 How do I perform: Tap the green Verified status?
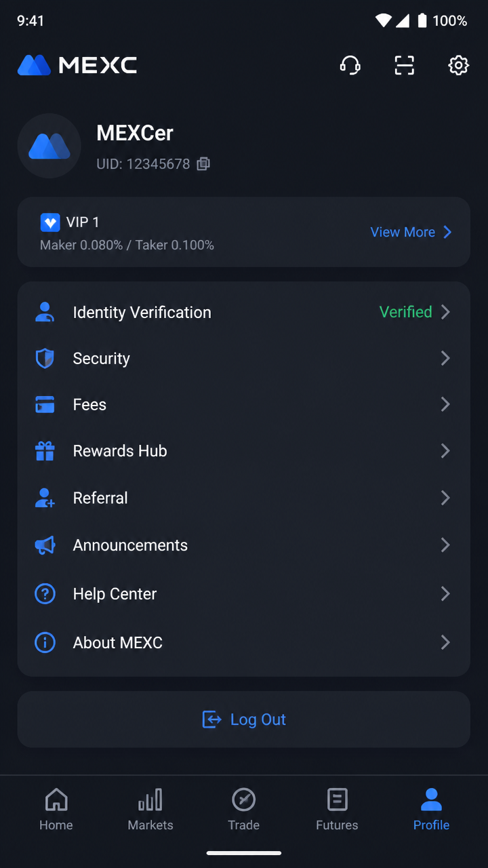(x=405, y=312)
